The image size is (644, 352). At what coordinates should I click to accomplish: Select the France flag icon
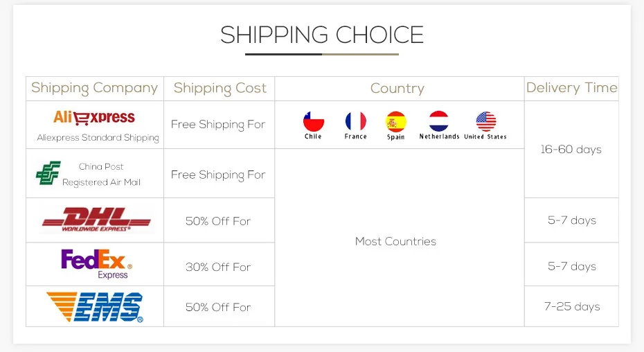(x=355, y=122)
